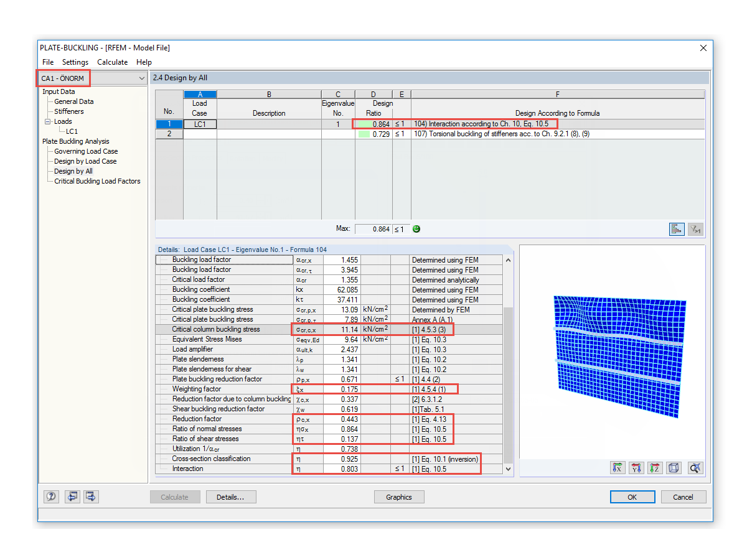Image resolution: width=747 pixels, height=560 pixels.
Task: Open Governing Load Case results
Action: [x=86, y=151]
